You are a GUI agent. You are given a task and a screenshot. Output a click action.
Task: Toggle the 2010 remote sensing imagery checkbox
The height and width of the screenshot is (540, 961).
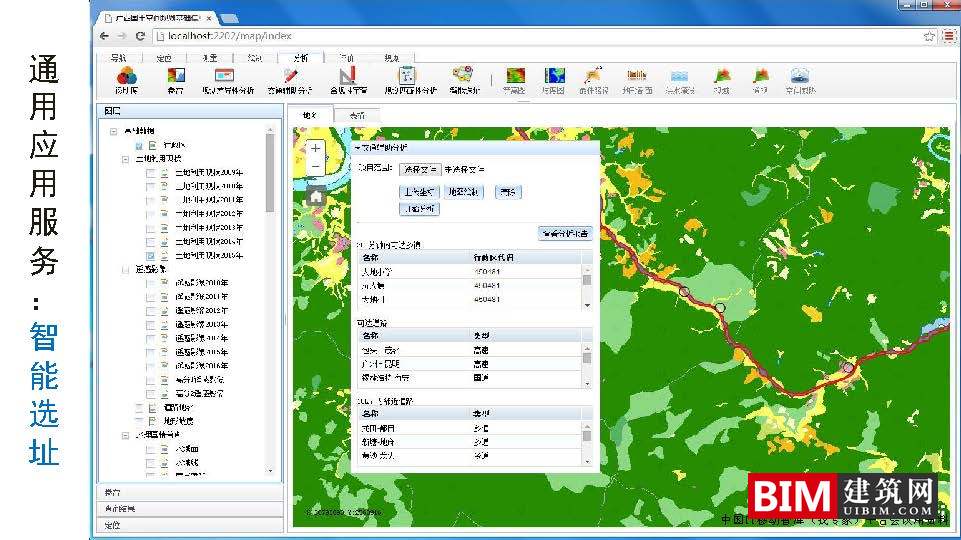pos(151,283)
